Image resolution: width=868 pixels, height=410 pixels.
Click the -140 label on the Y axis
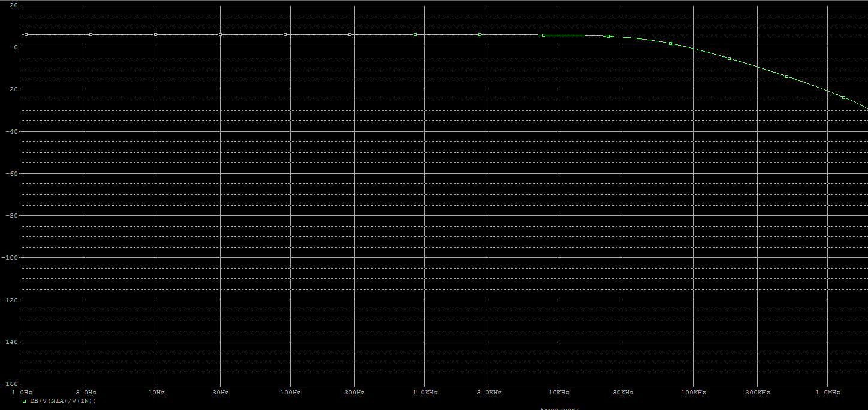click(10, 342)
